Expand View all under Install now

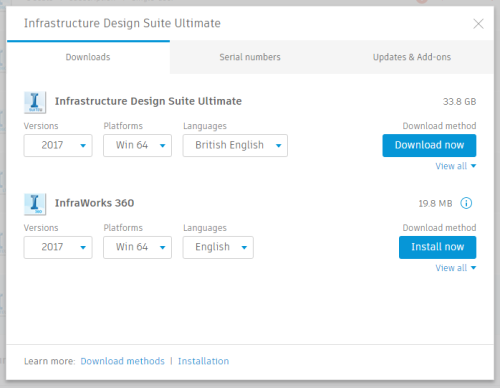(456, 268)
